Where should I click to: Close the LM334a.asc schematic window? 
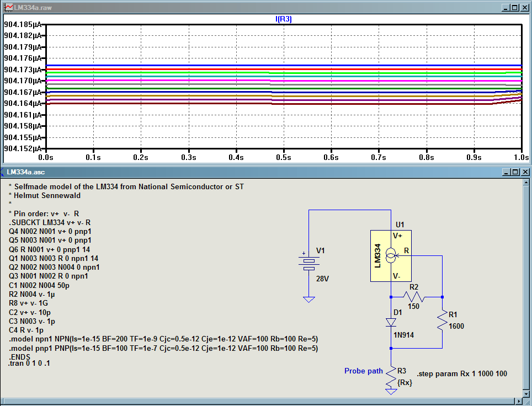pyautogui.click(x=524, y=172)
